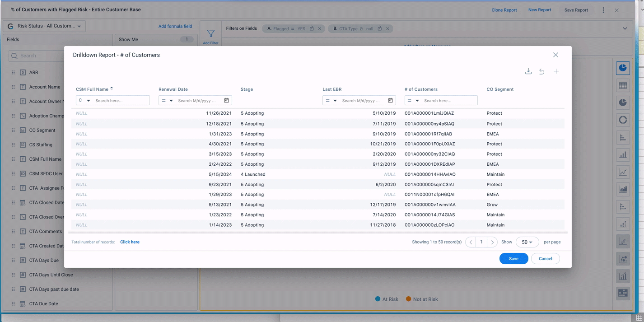
Task: Download the drilldown report
Action: (528, 71)
